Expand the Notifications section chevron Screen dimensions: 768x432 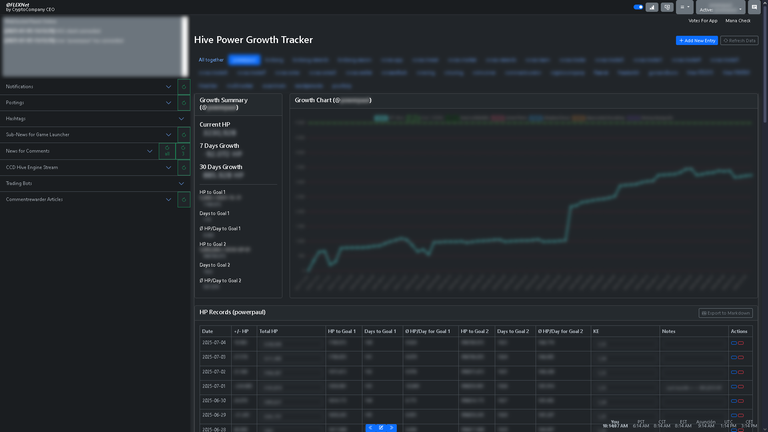pyautogui.click(x=168, y=87)
